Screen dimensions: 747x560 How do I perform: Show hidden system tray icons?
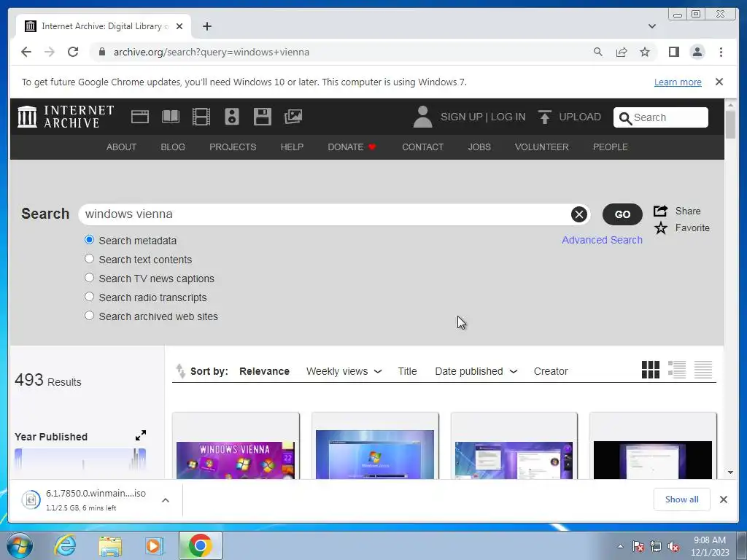620,546
